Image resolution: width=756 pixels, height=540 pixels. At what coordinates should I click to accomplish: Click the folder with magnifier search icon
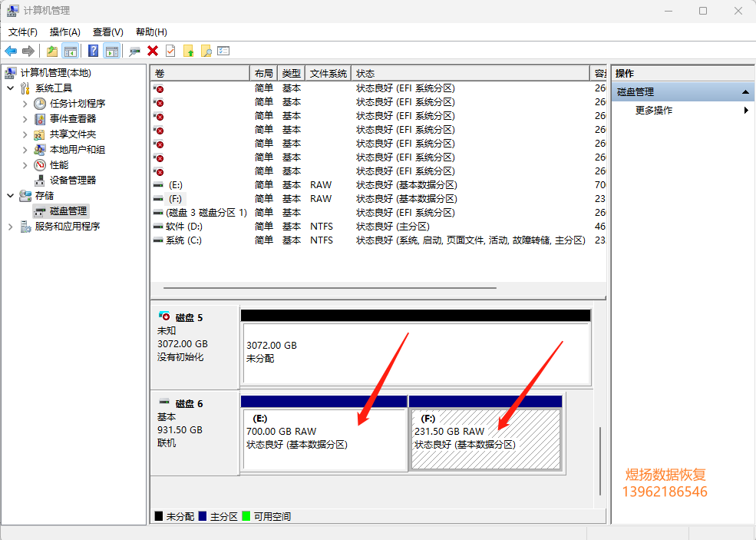tap(206, 51)
